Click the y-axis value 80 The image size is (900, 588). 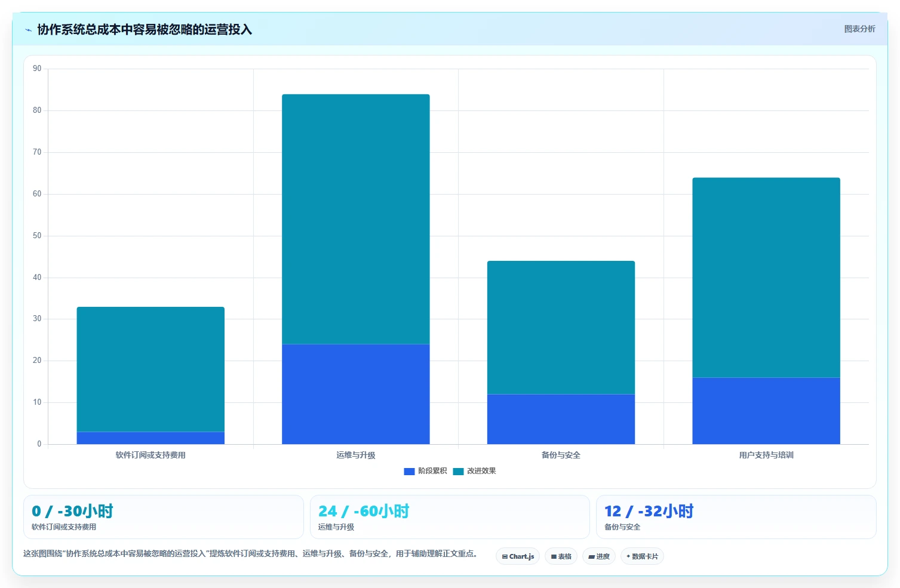[37, 110]
